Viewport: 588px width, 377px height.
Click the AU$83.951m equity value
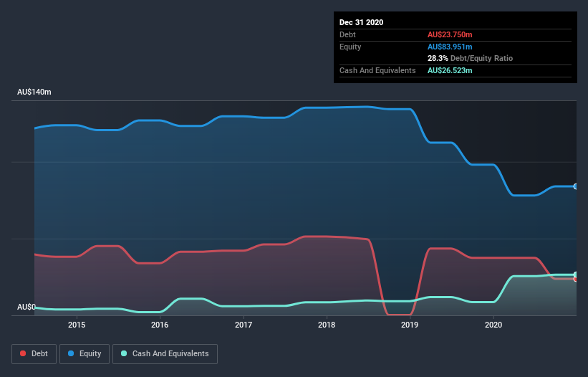tap(450, 47)
